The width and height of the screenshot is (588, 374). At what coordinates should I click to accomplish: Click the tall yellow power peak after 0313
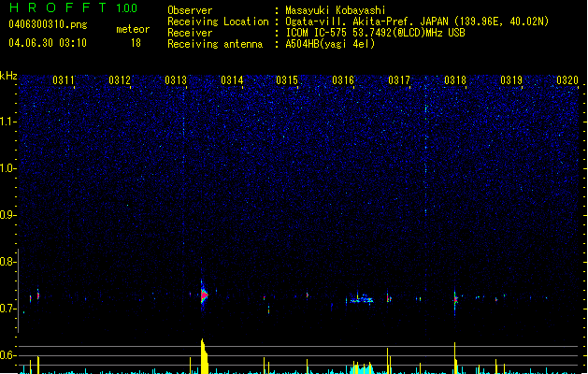click(205, 356)
